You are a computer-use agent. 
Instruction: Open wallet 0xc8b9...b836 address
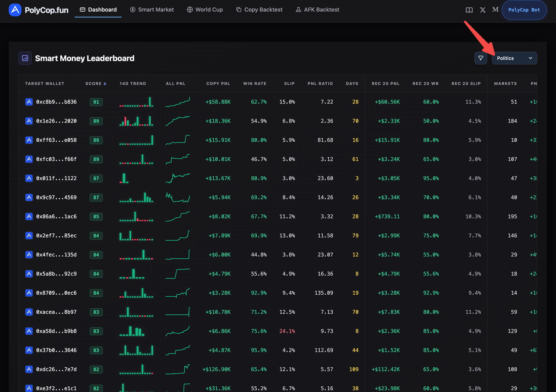click(56, 102)
